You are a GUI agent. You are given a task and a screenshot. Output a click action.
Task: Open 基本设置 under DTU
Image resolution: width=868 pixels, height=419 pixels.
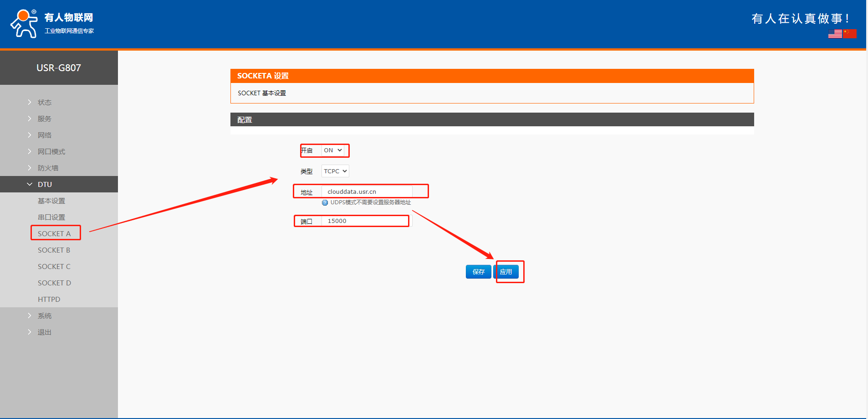(51, 201)
